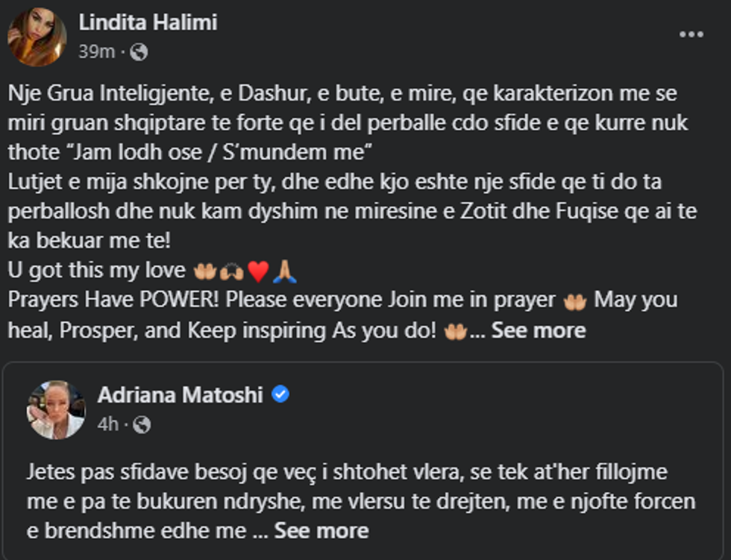Click the folded praying hands emoji
The width and height of the screenshot is (731, 560).
tap(284, 271)
